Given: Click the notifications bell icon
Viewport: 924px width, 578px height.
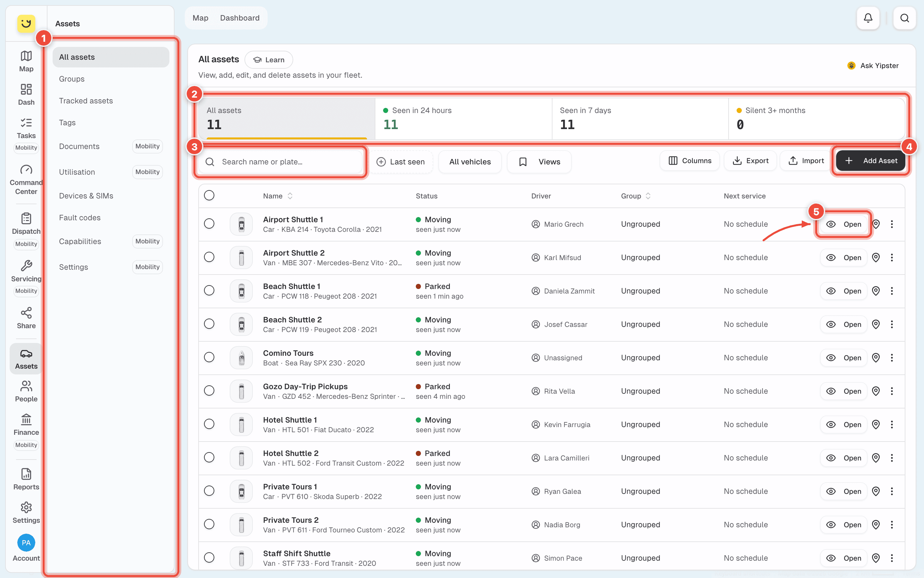Looking at the screenshot, I should [x=868, y=18].
